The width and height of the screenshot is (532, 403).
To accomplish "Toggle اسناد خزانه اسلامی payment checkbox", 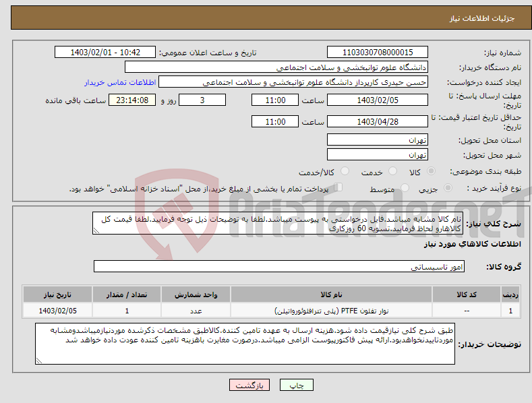I will click(x=338, y=187).
